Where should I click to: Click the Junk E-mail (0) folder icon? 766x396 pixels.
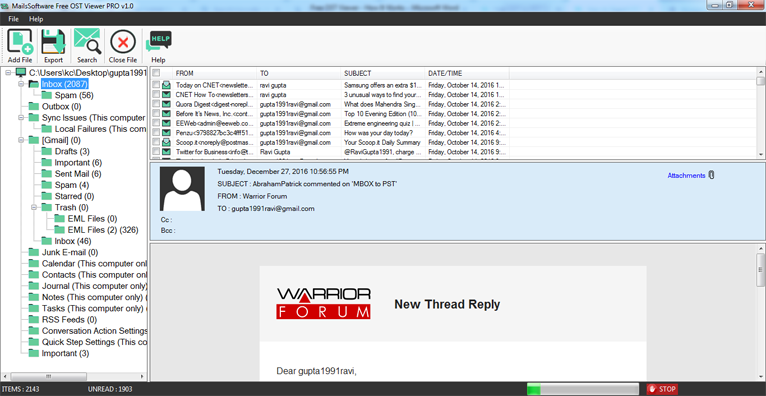(x=34, y=252)
